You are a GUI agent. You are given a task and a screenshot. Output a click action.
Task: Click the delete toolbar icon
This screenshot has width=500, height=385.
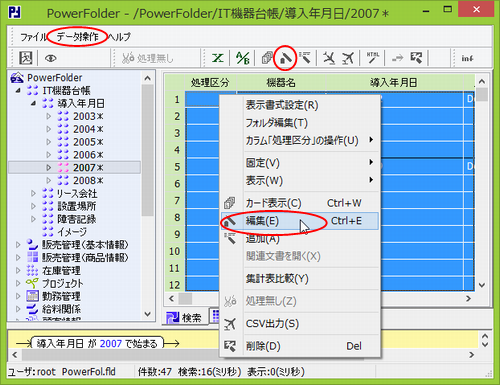tap(416, 58)
